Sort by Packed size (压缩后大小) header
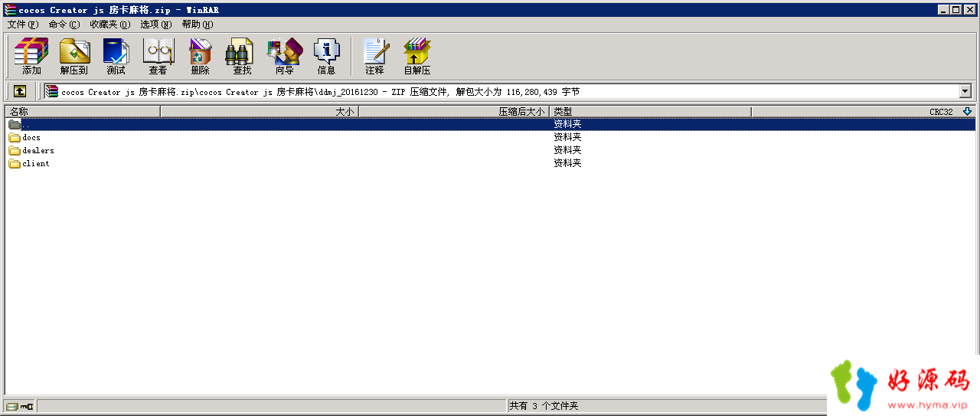Viewport: 980px width, 416px height. pos(454,111)
